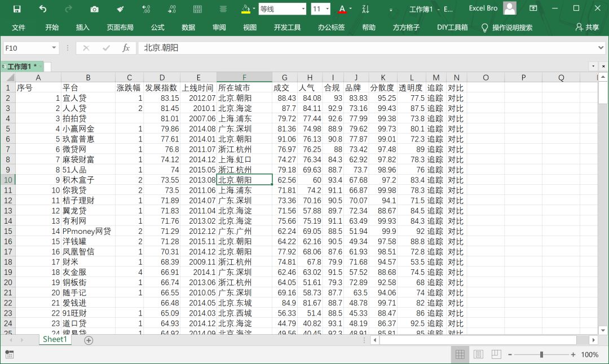Screen dimensions: 609x364
Task: Select the 工作簿1 document tab
Action: (x=23, y=66)
